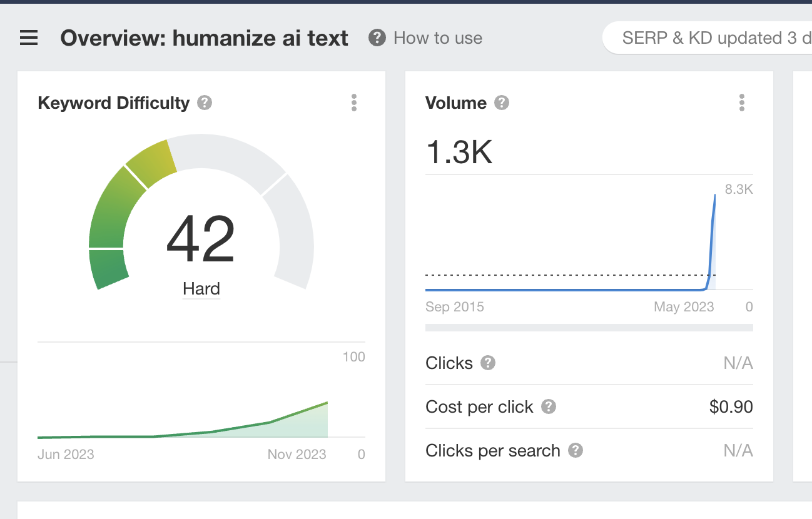Open Keyword Difficulty card options menu
This screenshot has width=812, height=519.
[354, 103]
